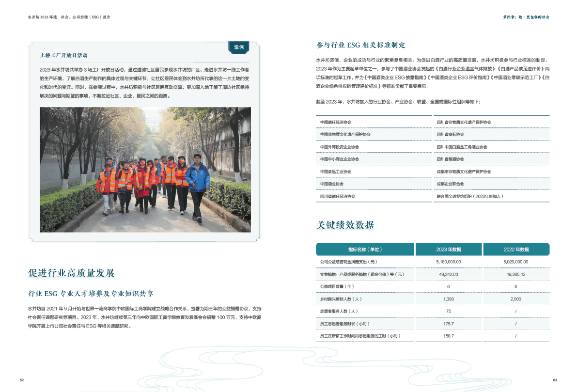Click the 2,000 value in 2022 column
Image resolution: width=577 pixels, height=392 pixels.
click(x=516, y=299)
